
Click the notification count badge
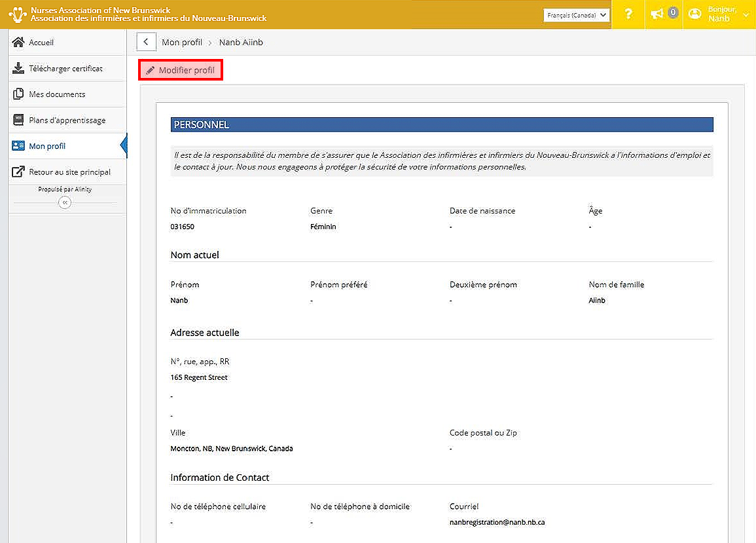pyautogui.click(x=672, y=12)
